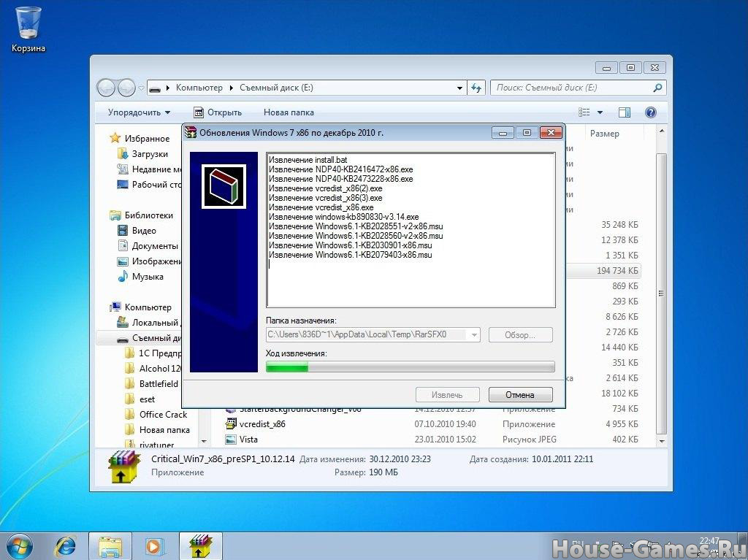Open the 1С Предпр folder in the tree
The image size is (748, 560).
(153, 353)
